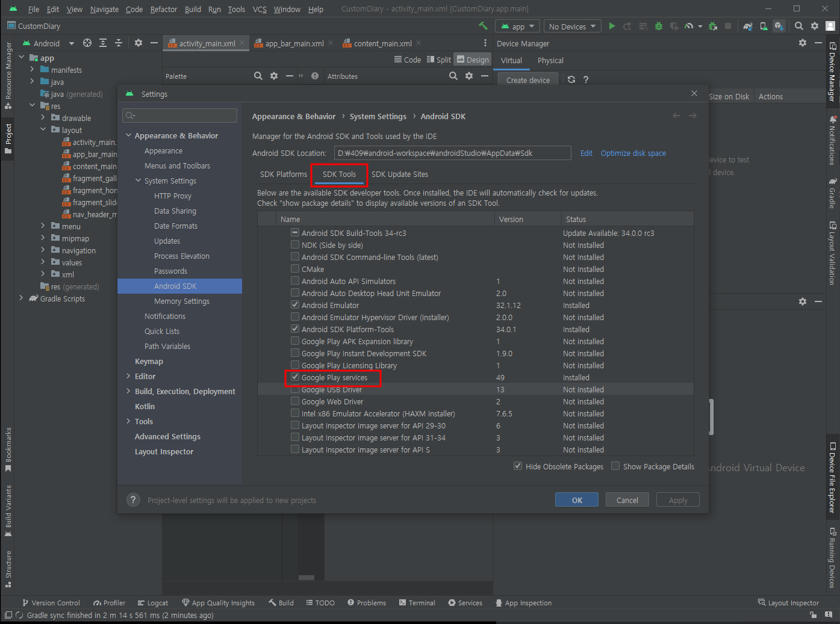840x624 pixels.
Task: Open the Device Manager toolbar icon
Action: [x=764, y=26]
